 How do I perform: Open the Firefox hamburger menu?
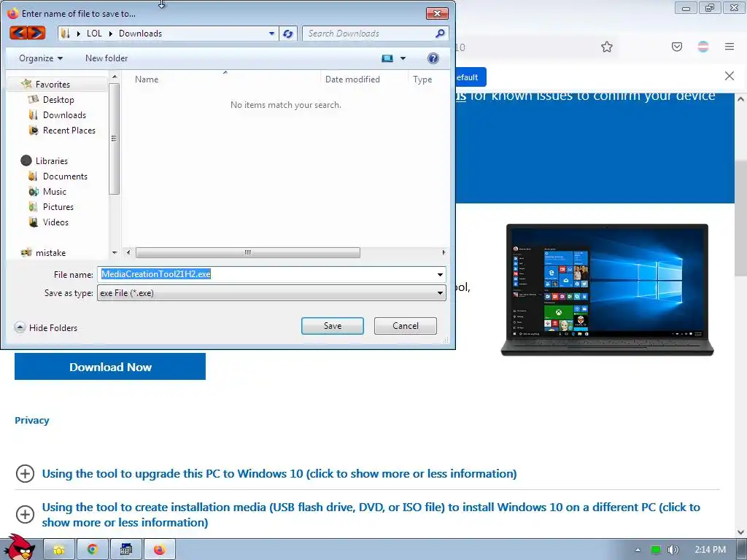(729, 47)
